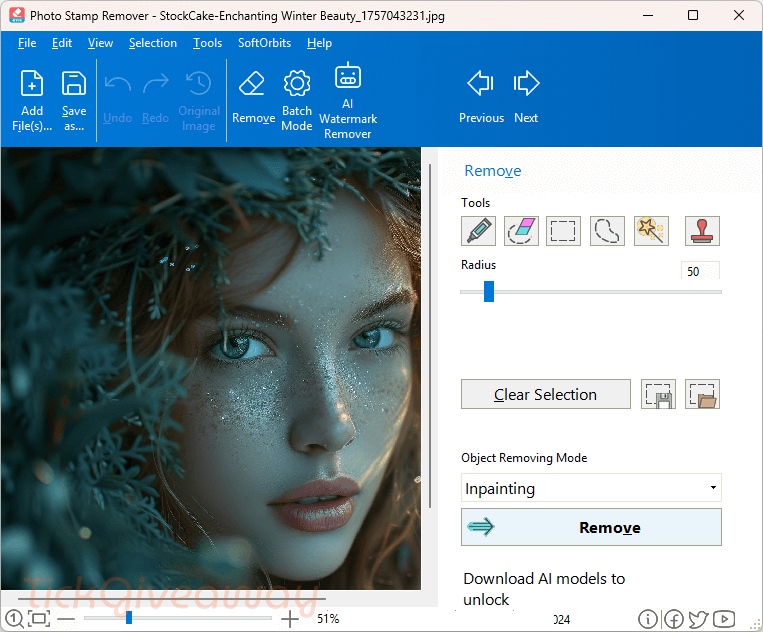The width and height of the screenshot is (763, 632).
Task: Click the zoom in plus icon
Action: coord(290,619)
